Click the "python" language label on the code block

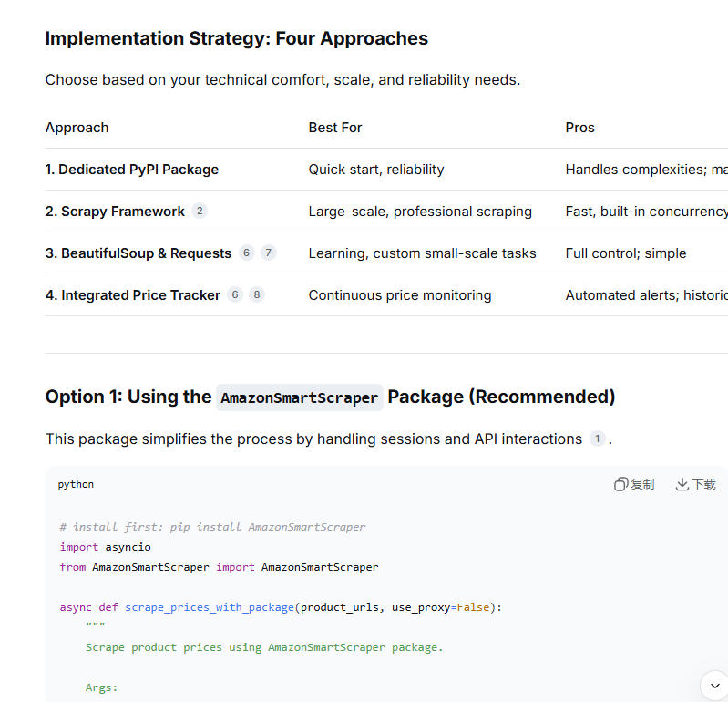(x=76, y=484)
